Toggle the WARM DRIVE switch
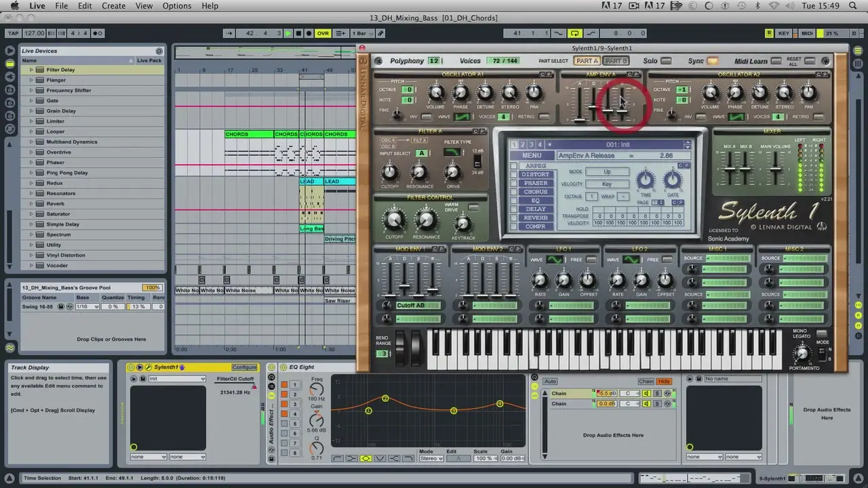Screen dimensions: 868x488 [473, 208]
